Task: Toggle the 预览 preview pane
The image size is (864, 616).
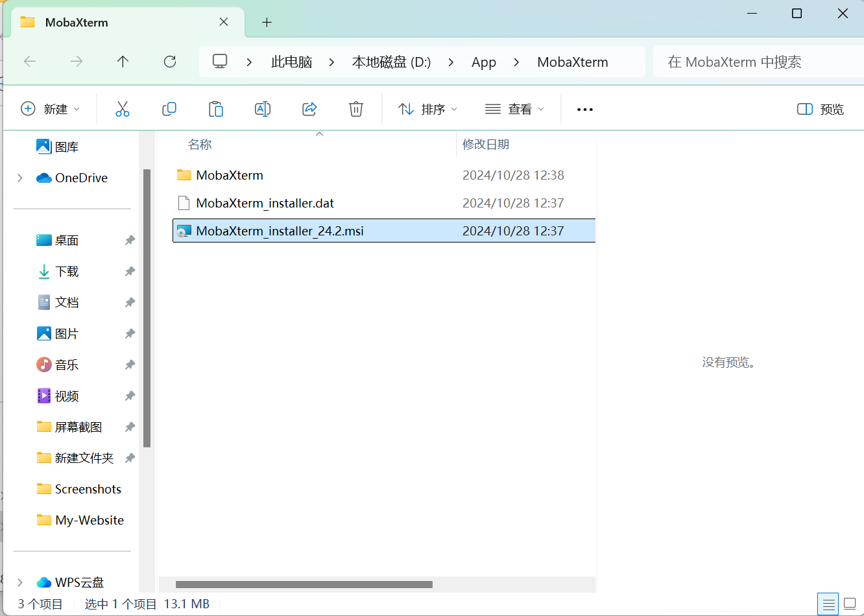Action: (x=821, y=109)
